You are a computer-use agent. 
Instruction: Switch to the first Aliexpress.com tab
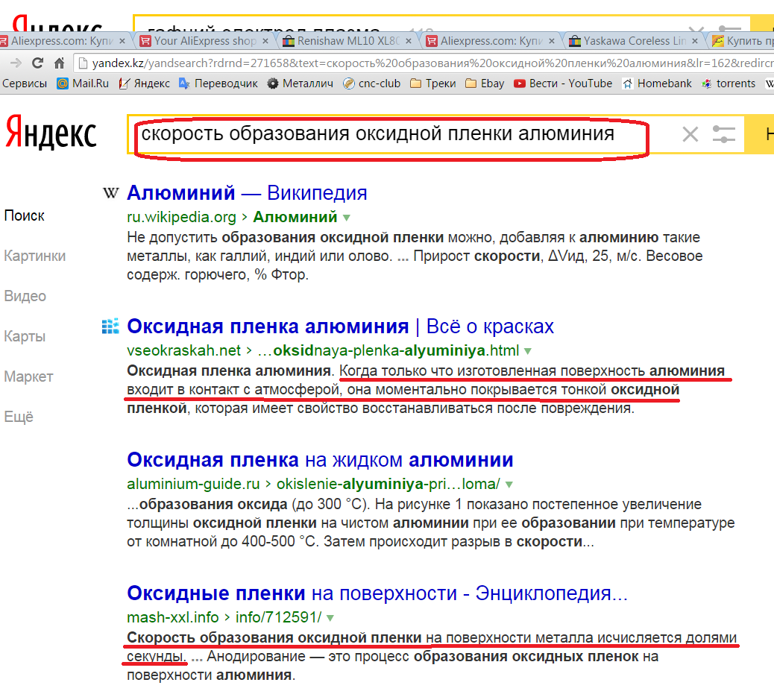tap(62, 41)
